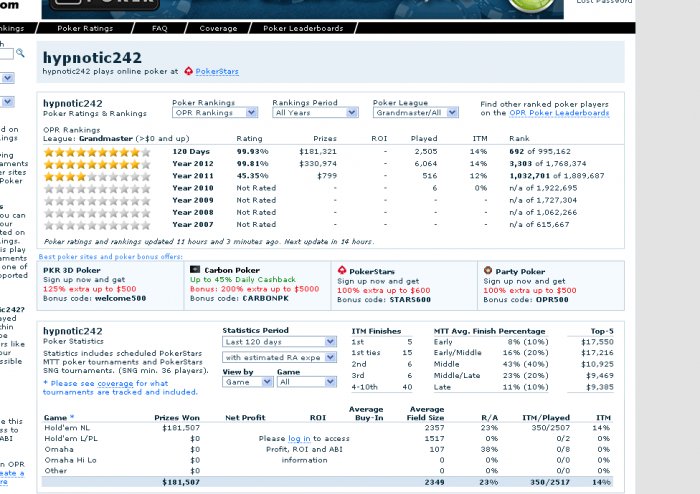Image resolution: width=700 pixels, height=494 pixels.
Task: Click the Carbon Poker offer title
Action: (x=232, y=270)
